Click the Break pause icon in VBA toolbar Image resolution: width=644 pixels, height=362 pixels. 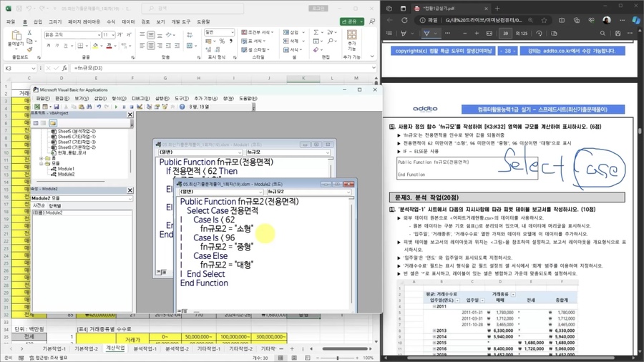point(124,107)
